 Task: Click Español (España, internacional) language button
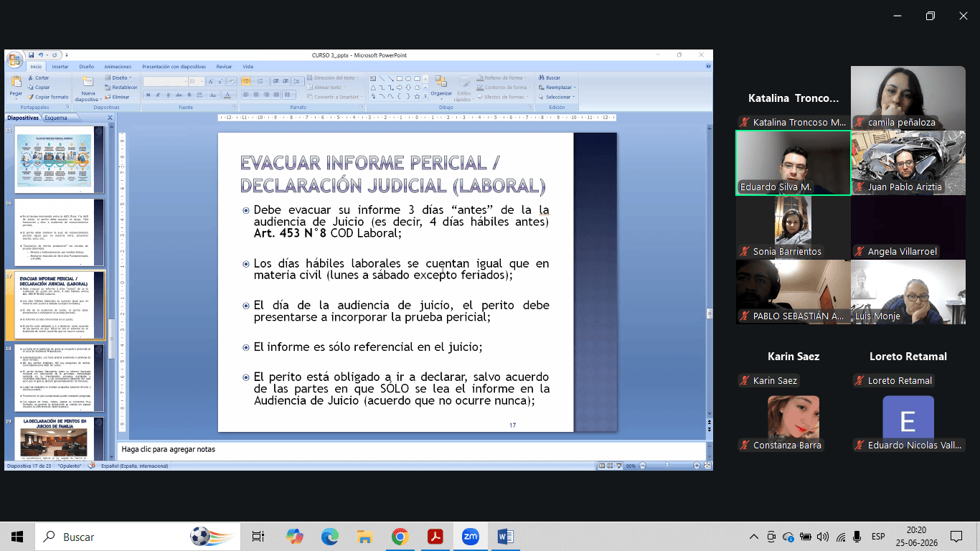point(135,466)
